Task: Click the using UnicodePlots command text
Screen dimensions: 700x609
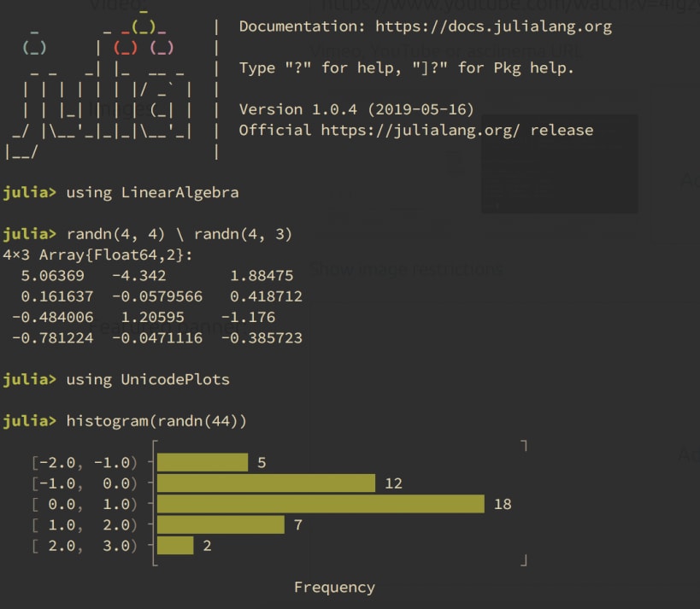Action: [x=148, y=380]
